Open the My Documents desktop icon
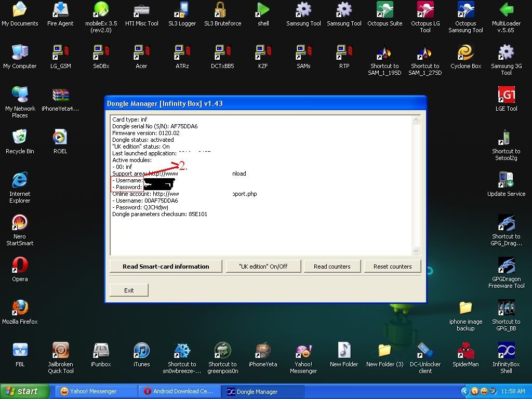 tap(20, 14)
